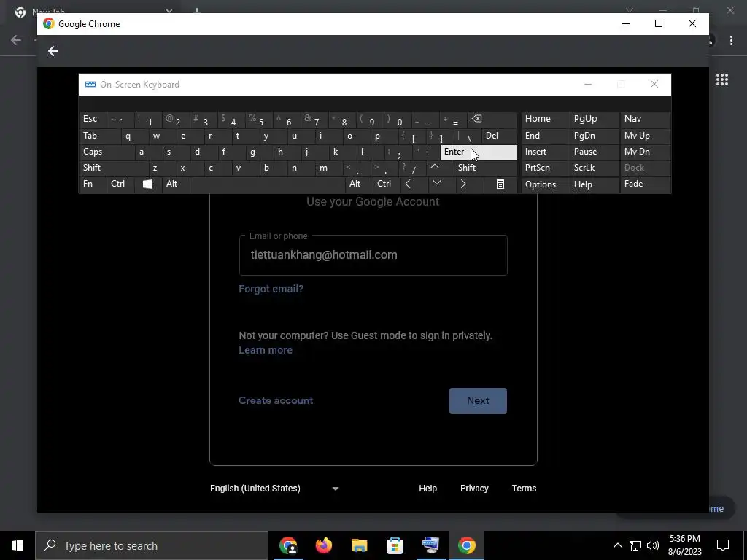The width and height of the screenshot is (747, 560).
Task: Click the taskbar clock showing 5:36 PM
Action: pyautogui.click(x=684, y=545)
